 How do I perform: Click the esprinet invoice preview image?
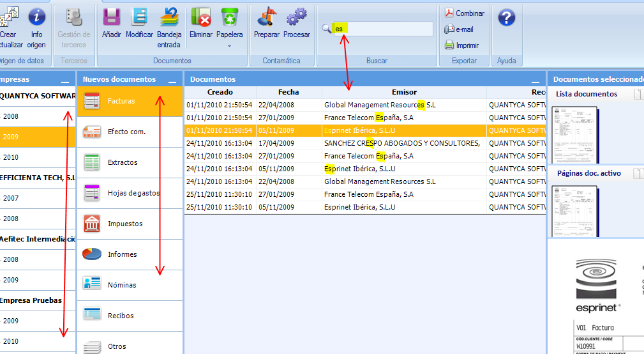coord(596,297)
